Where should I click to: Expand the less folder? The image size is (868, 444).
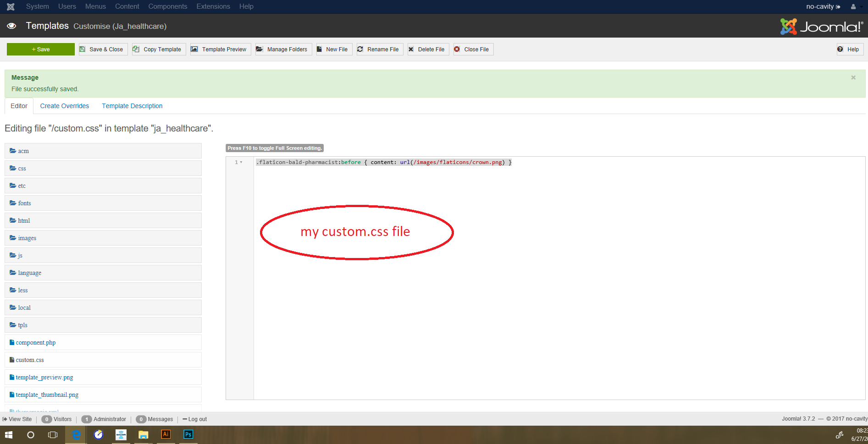[103, 290]
